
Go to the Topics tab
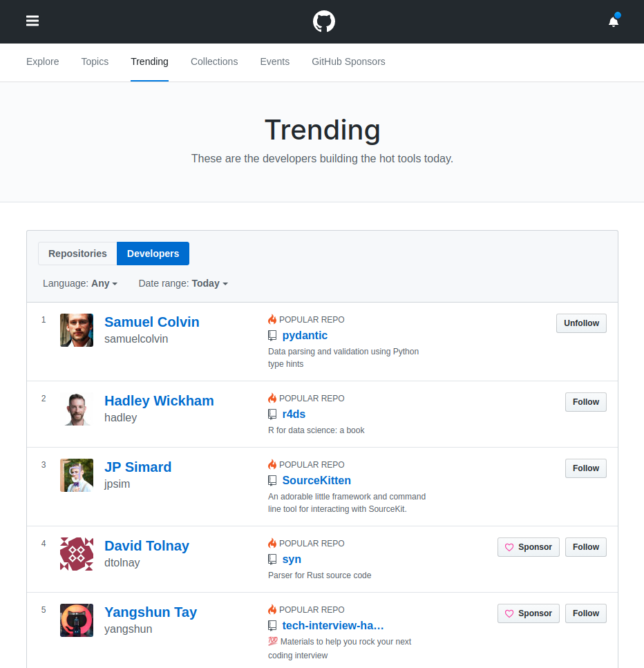click(95, 61)
